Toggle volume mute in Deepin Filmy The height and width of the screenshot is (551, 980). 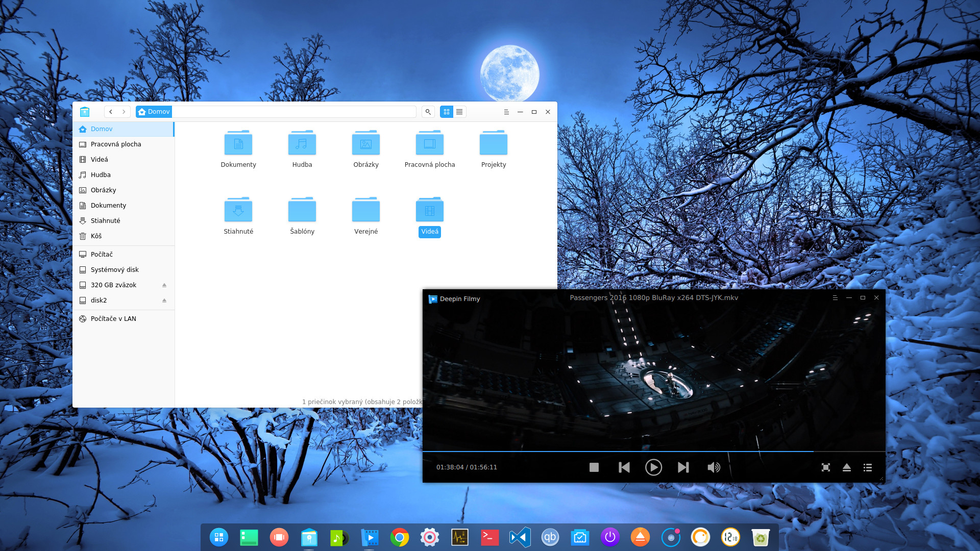(x=714, y=467)
